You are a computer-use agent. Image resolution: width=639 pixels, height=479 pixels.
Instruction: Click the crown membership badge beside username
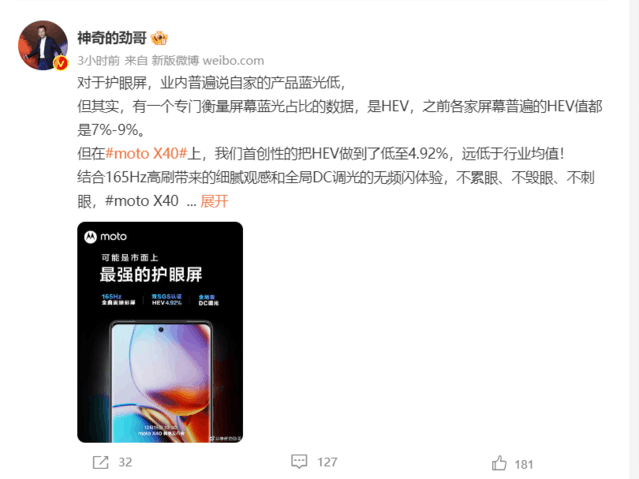point(159,38)
